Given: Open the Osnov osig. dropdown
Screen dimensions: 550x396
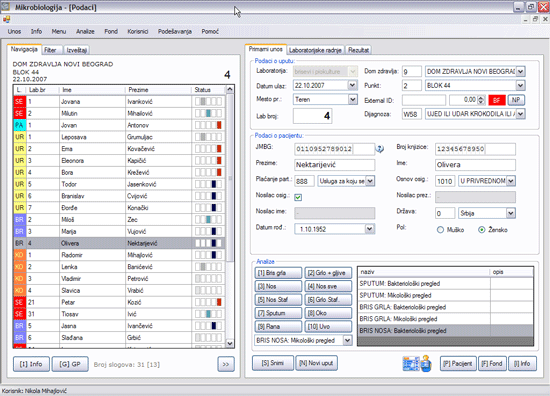Looking at the screenshot, I should point(511,181).
